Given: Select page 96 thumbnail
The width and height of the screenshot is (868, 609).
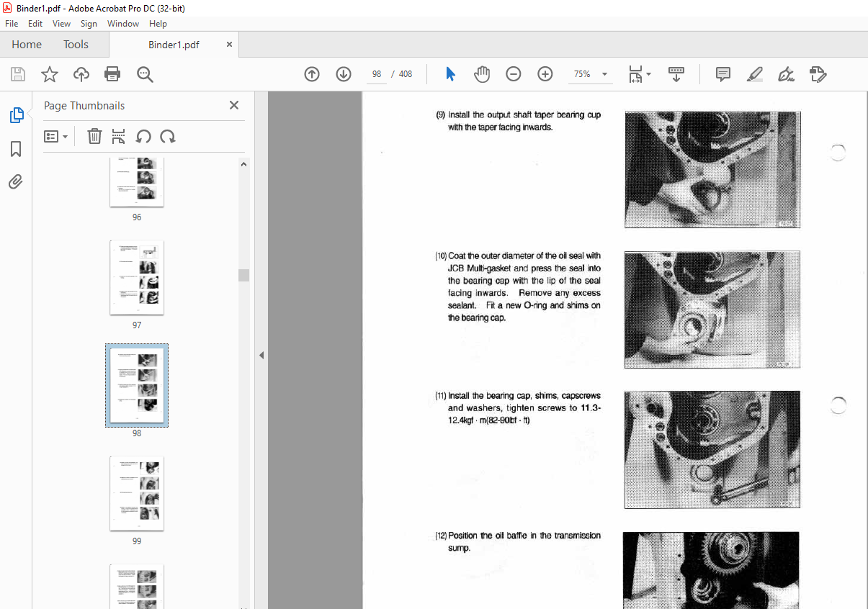Looking at the screenshot, I should click(x=137, y=181).
